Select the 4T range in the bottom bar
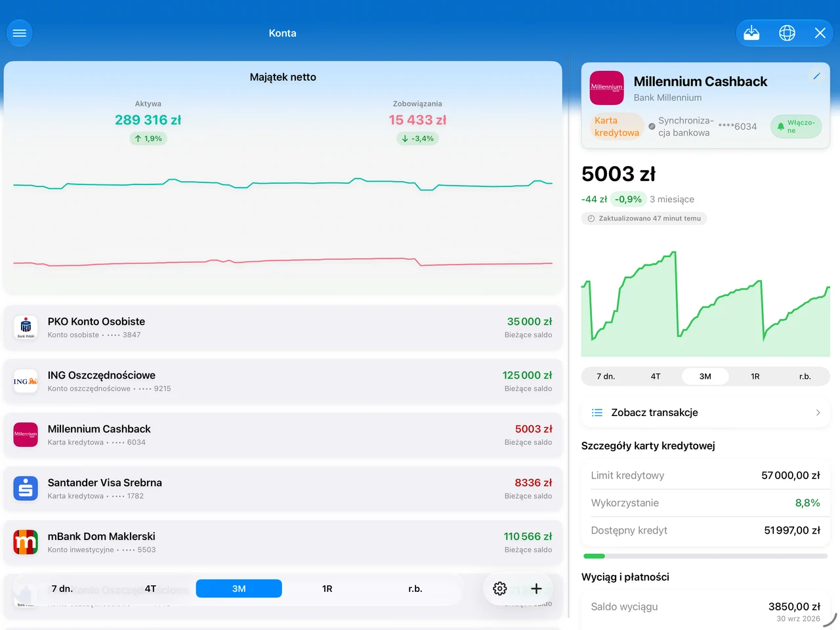 pos(150,589)
